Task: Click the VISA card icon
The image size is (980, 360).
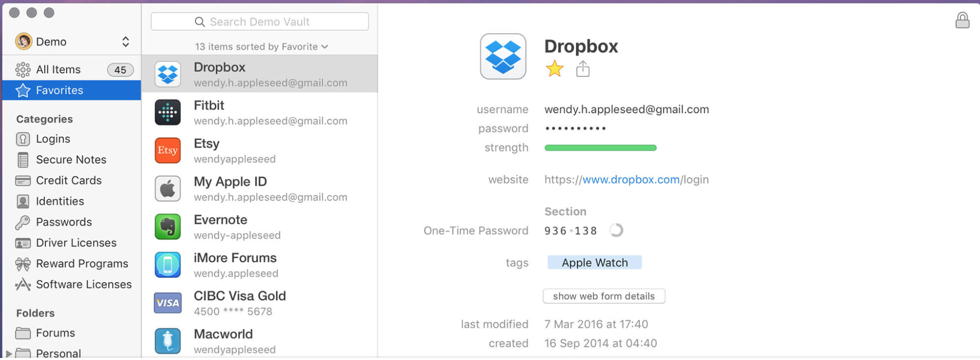Action: click(x=167, y=303)
